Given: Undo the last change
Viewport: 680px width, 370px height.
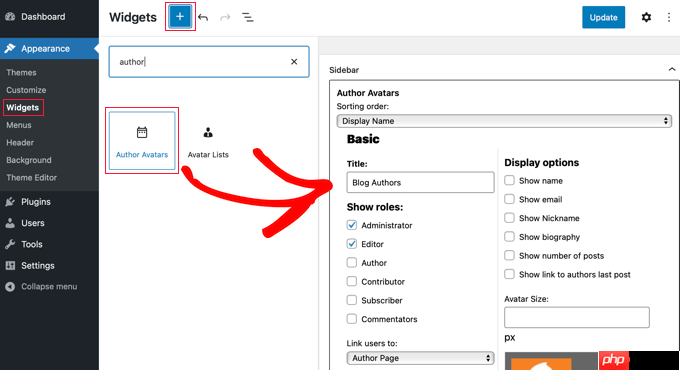Looking at the screenshot, I should pyautogui.click(x=203, y=17).
